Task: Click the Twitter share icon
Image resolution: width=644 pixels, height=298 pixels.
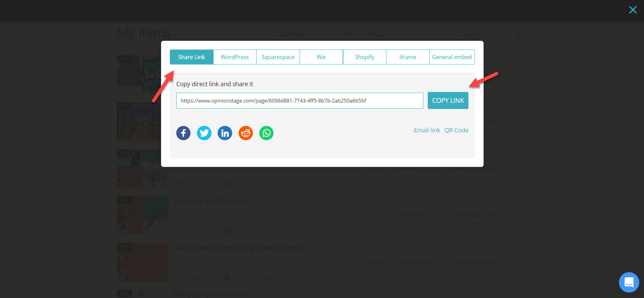Action: 204,133
